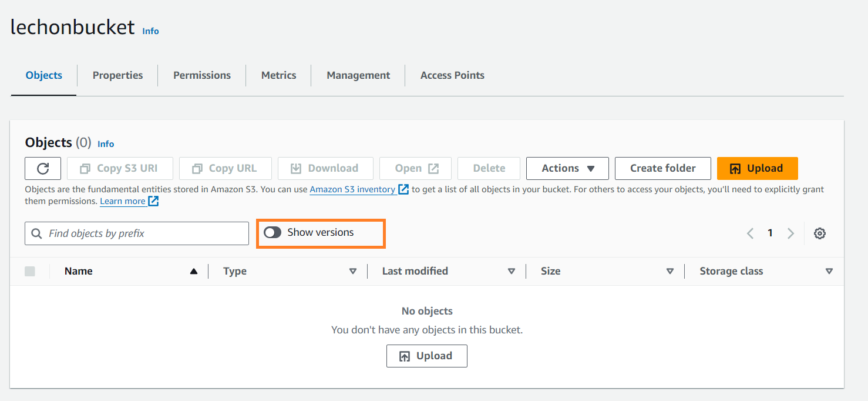Toggle the Show versions switch
This screenshot has width=868, height=401.
click(x=272, y=233)
